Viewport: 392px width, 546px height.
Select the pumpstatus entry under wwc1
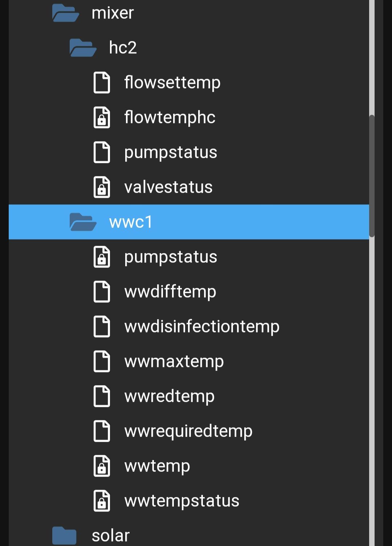pyautogui.click(x=171, y=257)
